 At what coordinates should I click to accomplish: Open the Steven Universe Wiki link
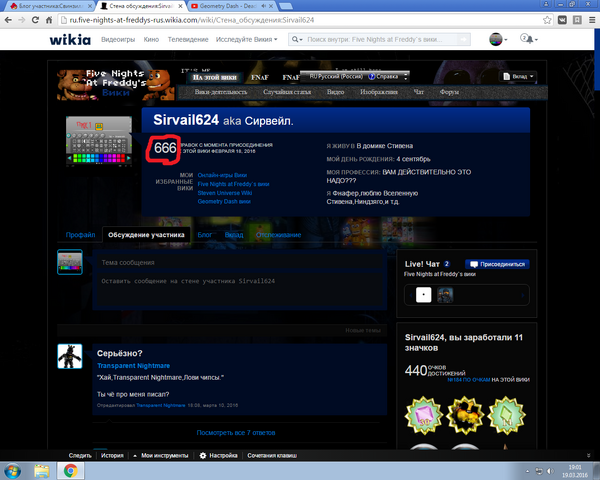coord(225,193)
